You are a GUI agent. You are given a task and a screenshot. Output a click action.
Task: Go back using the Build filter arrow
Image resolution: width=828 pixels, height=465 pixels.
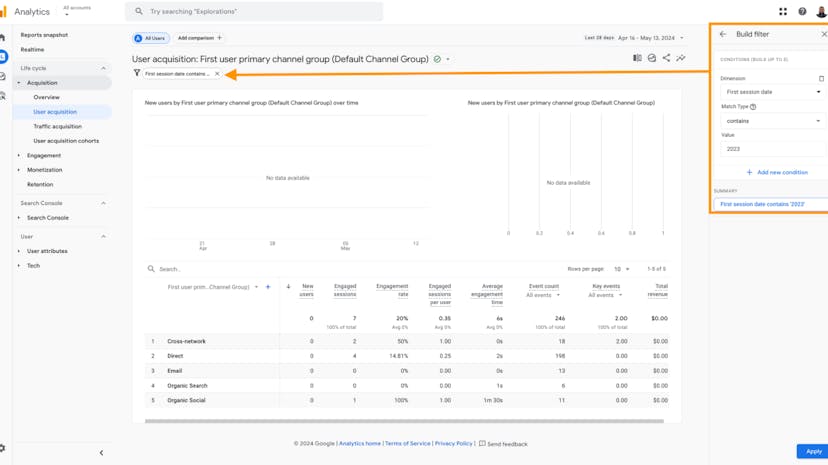pyautogui.click(x=723, y=34)
